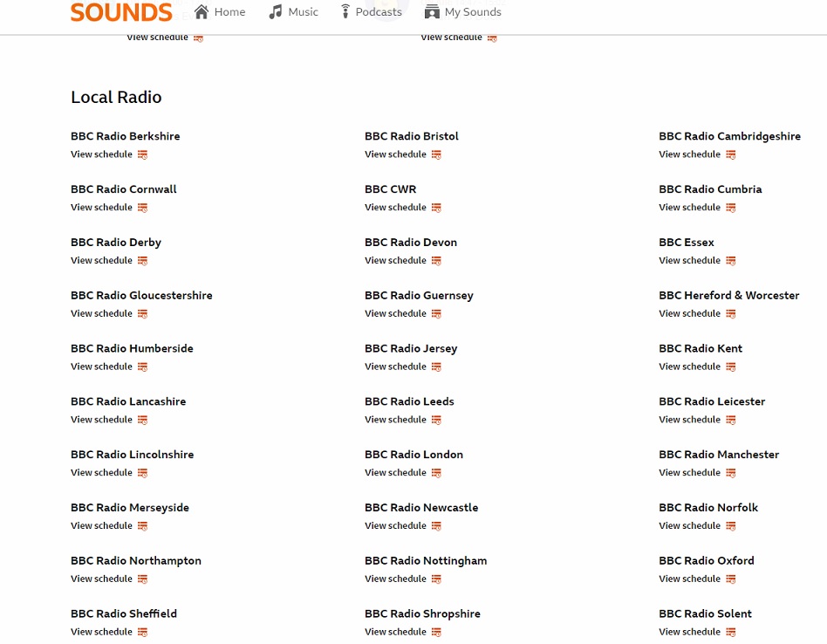This screenshot has width=827, height=644.
Task: Open BBC Essex station
Action: click(687, 242)
